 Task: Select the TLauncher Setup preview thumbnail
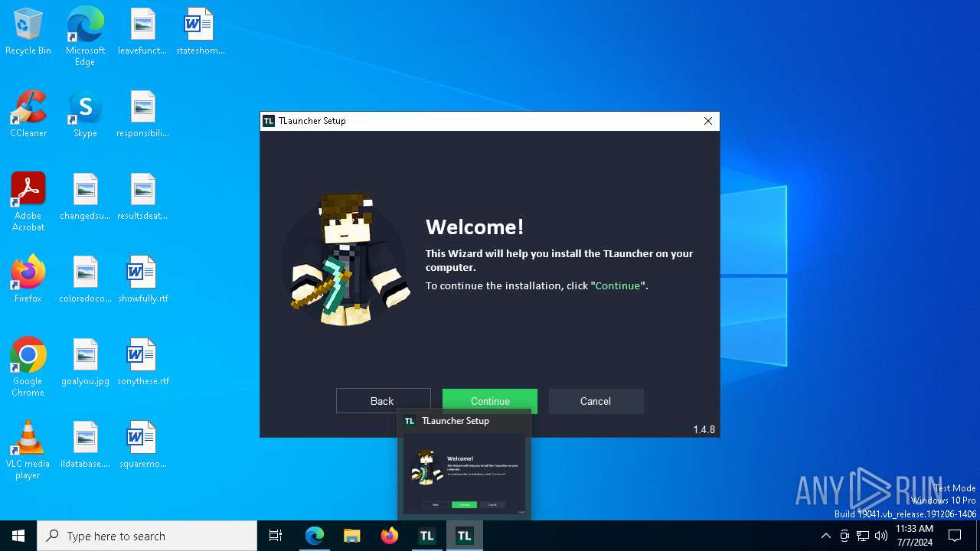pos(464,475)
